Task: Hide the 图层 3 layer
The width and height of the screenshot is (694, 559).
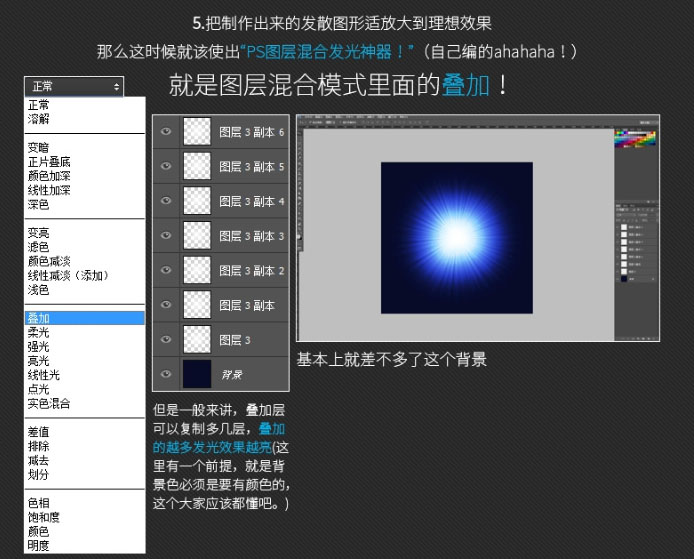Action: (x=166, y=339)
